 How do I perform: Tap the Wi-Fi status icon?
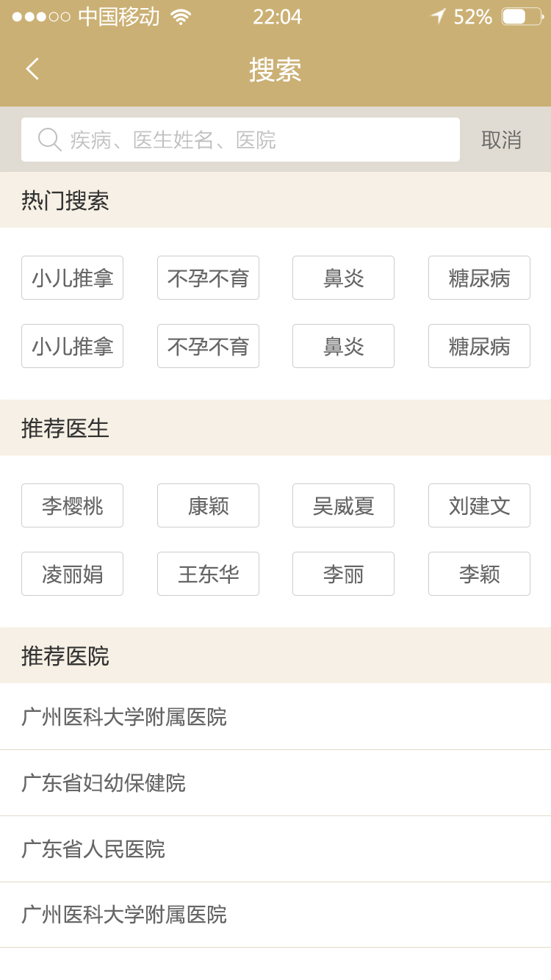tap(181, 17)
